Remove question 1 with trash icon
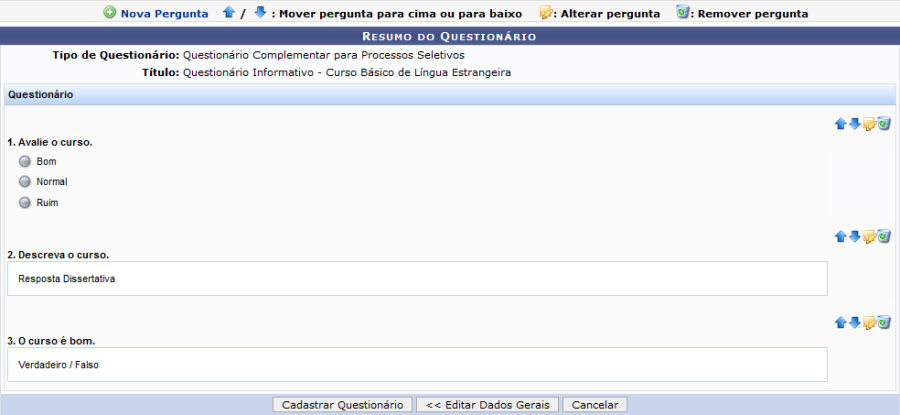 (x=884, y=124)
